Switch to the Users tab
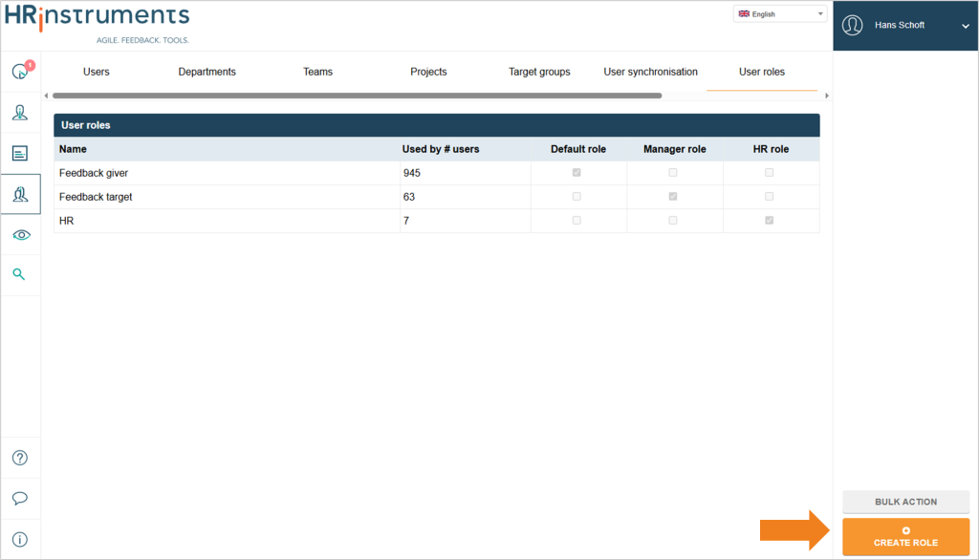This screenshot has height=560, width=979. (x=97, y=72)
